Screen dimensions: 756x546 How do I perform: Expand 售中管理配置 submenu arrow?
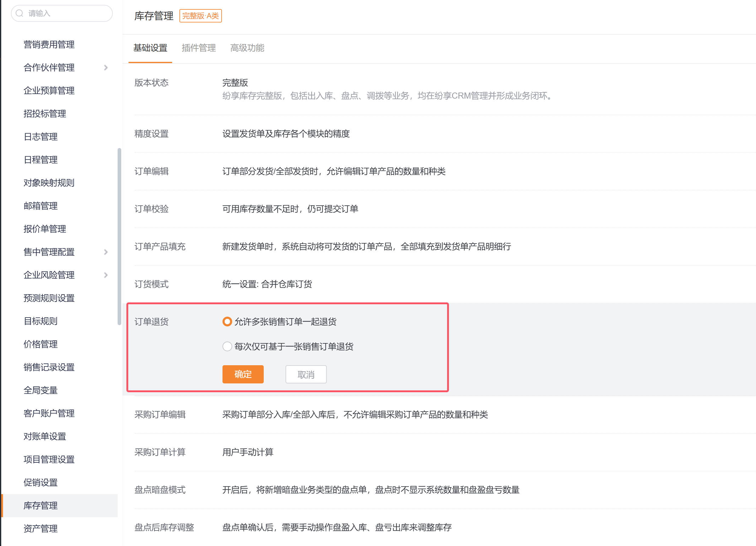point(106,252)
